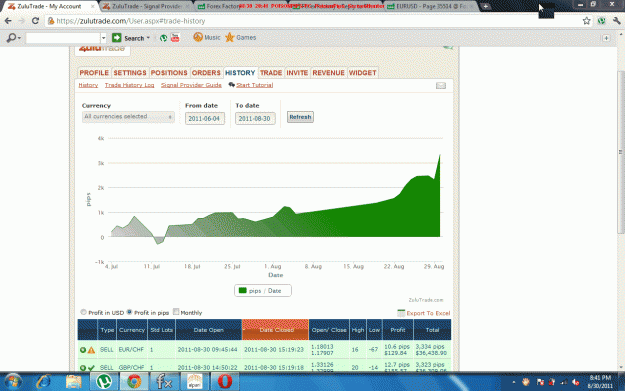Open REVENUE tab
Screen dimensions: 625x391
click(x=328, y=73)
